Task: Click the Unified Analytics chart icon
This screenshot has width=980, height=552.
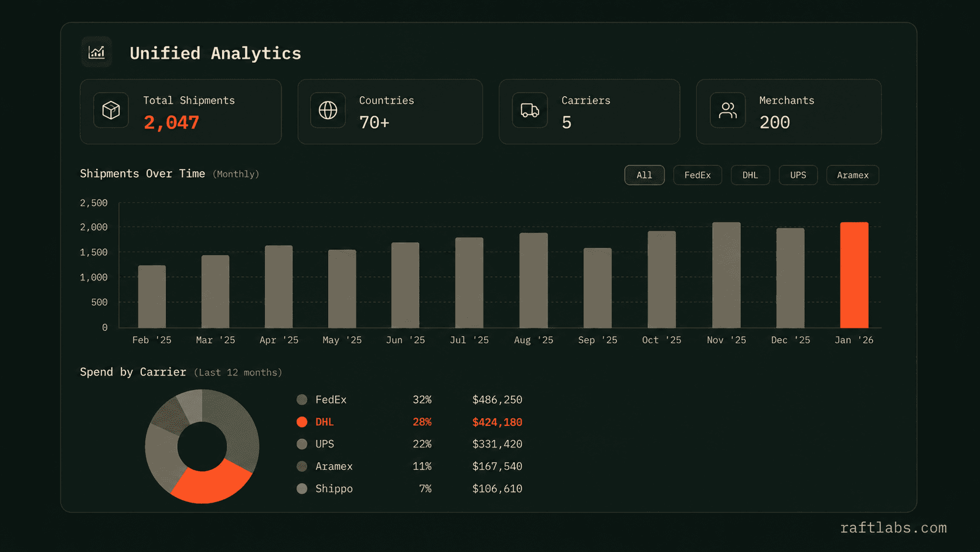Action: (97, 52)
